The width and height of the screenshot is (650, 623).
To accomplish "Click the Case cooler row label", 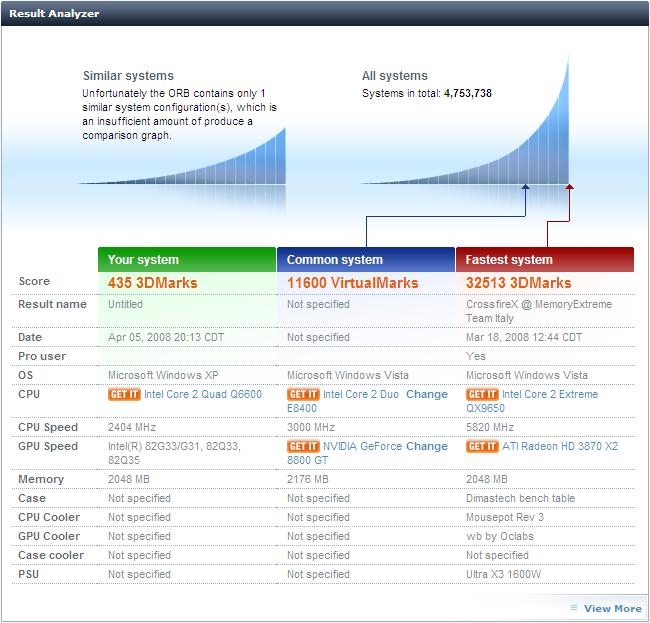I will [x=51, y=555].
